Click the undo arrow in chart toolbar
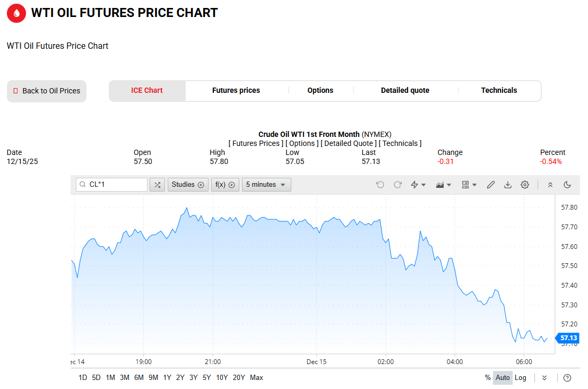Image resolution: width=588 pixels, height=389 pixels. click(x=380, y=185)
